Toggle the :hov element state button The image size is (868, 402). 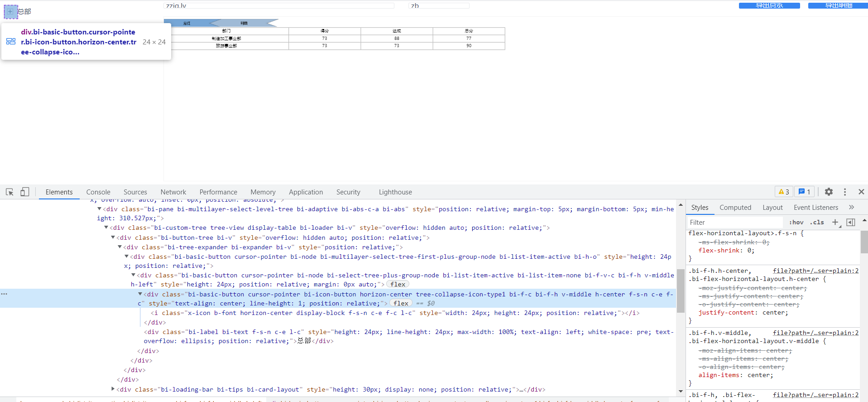(796, 223)
